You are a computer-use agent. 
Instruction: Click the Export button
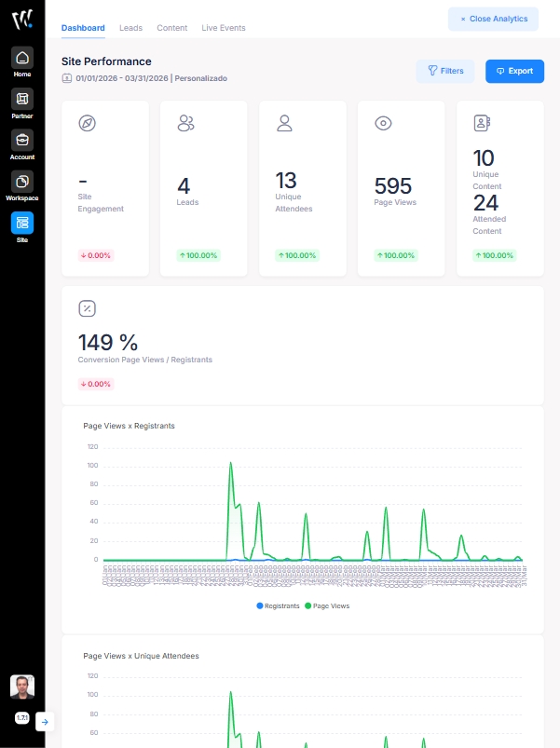point(514,71)
